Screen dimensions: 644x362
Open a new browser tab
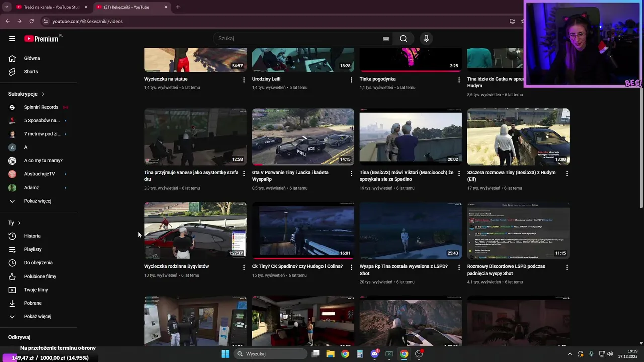tap(178, 7)
